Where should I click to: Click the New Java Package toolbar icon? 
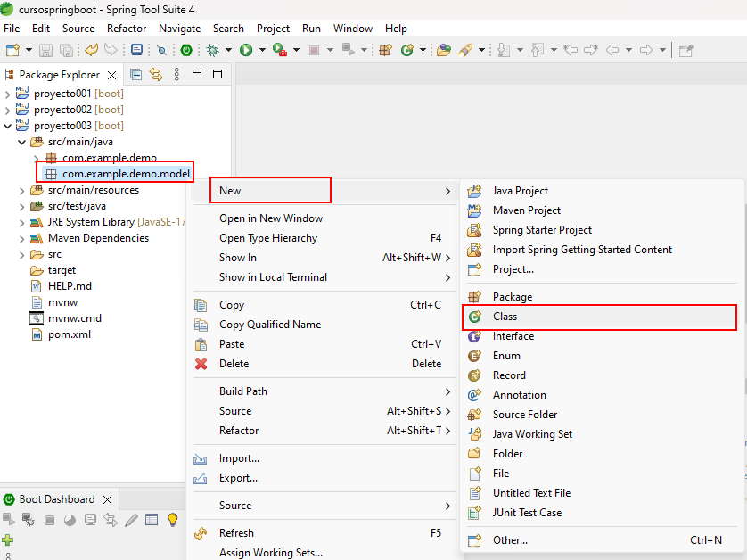tap(385, 50)
